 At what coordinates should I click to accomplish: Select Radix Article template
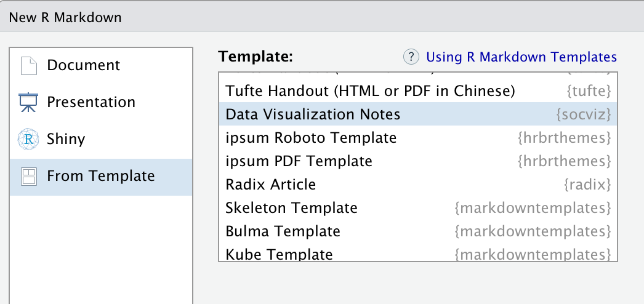click(x=417, y=184)
